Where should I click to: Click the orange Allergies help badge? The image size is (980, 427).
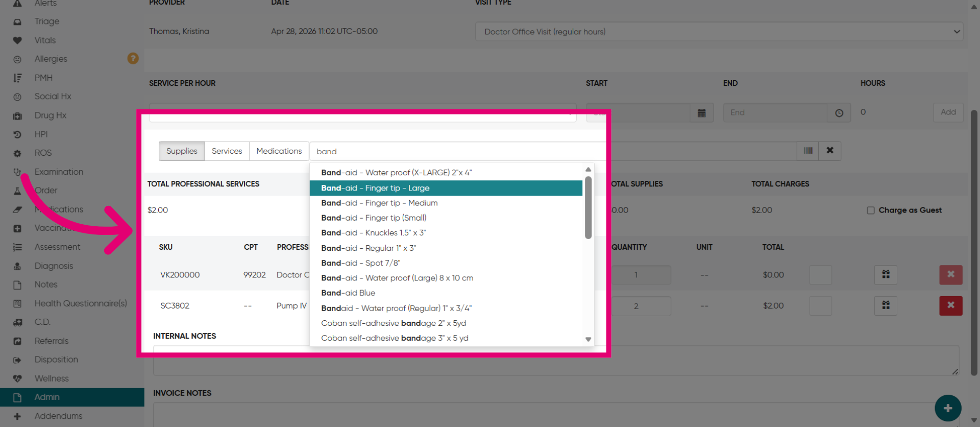click(133, 59)
